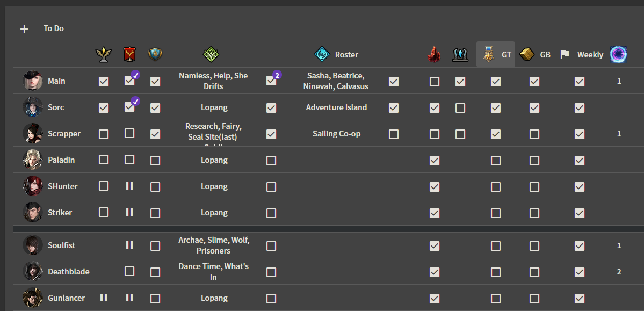
Task: Check Scrapper's Sailing Co-op checkbox
Action: 394,134
